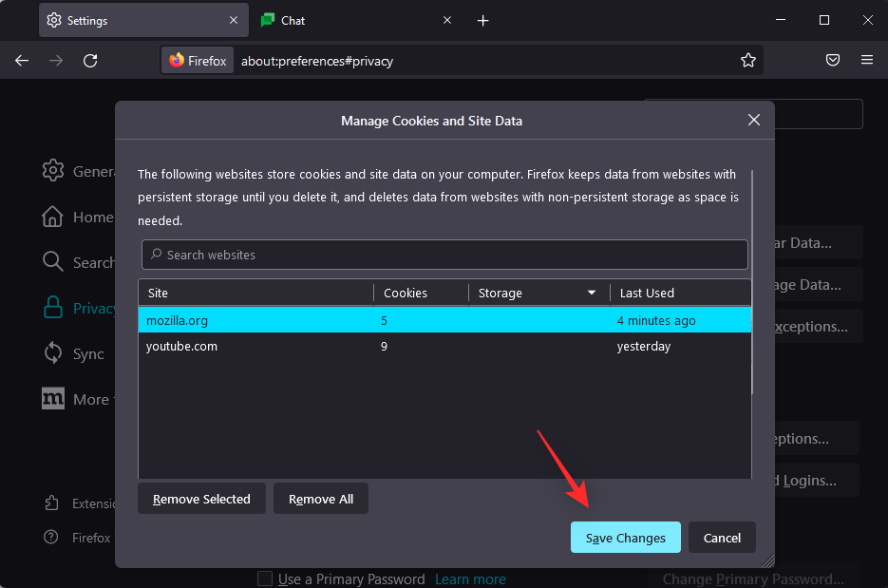Open the Save to Pocket icon
The height and width of the screenshot is (588, 888).
click(832, 61)
